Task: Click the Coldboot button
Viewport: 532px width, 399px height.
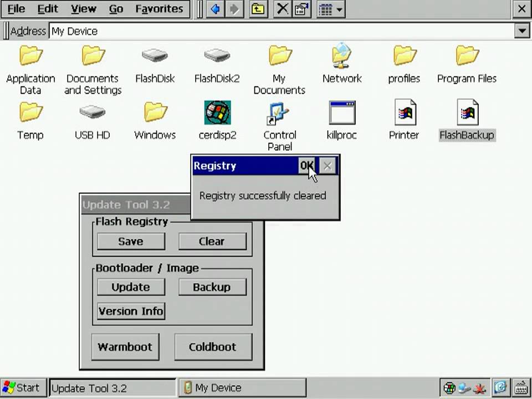Action: [213, 347]
